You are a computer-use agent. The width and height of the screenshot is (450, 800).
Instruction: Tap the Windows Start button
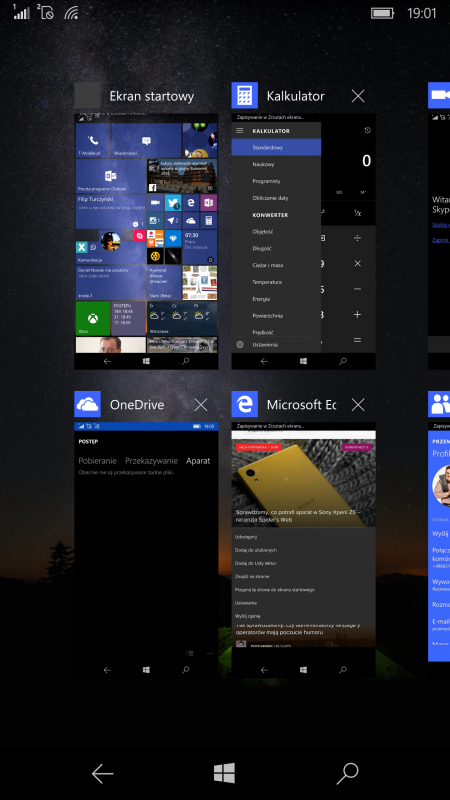(224, 773)
